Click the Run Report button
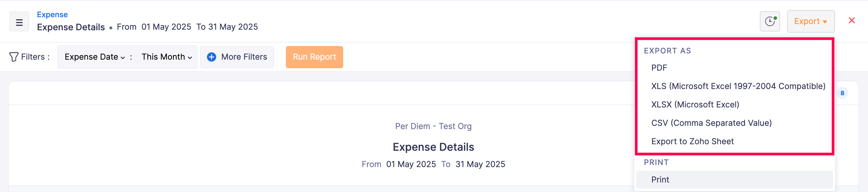Image resolution: width=868 pixels, height=192 pixels. (314, 57)
